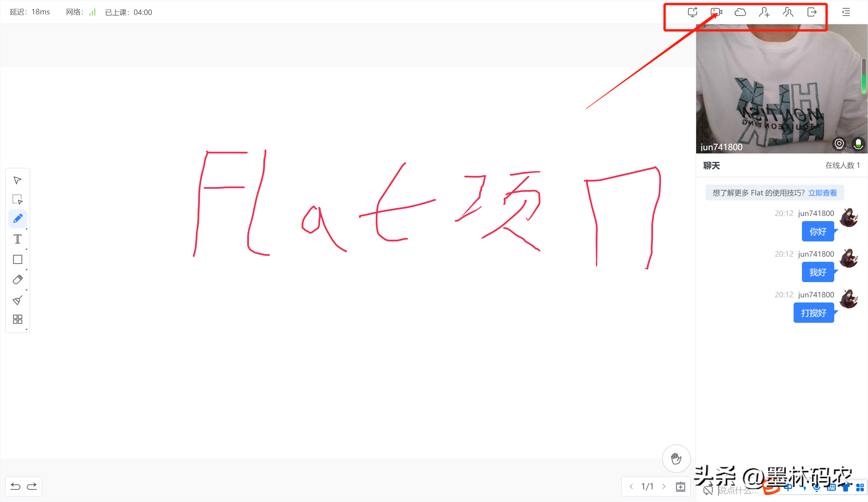Click '已上课: 04:00' timer text
This screenshot has height=502, width=868.
pyautogui.click(x=129, y=12)
